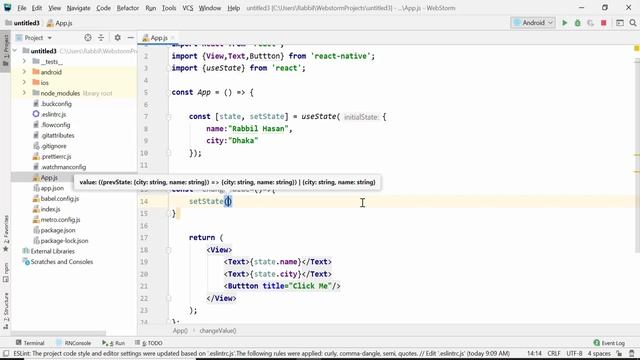Open the Event Log from status bar

tap(609, 343)
